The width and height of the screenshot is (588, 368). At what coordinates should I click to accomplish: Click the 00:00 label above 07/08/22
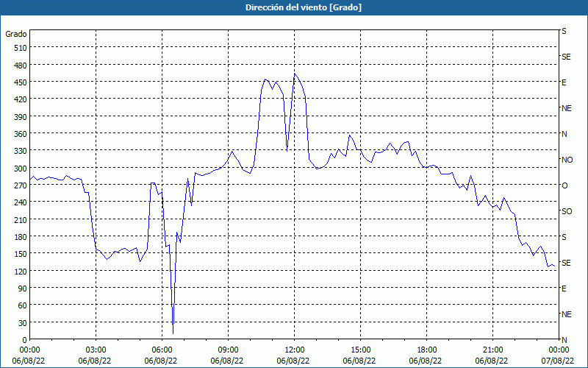point(559,350)
